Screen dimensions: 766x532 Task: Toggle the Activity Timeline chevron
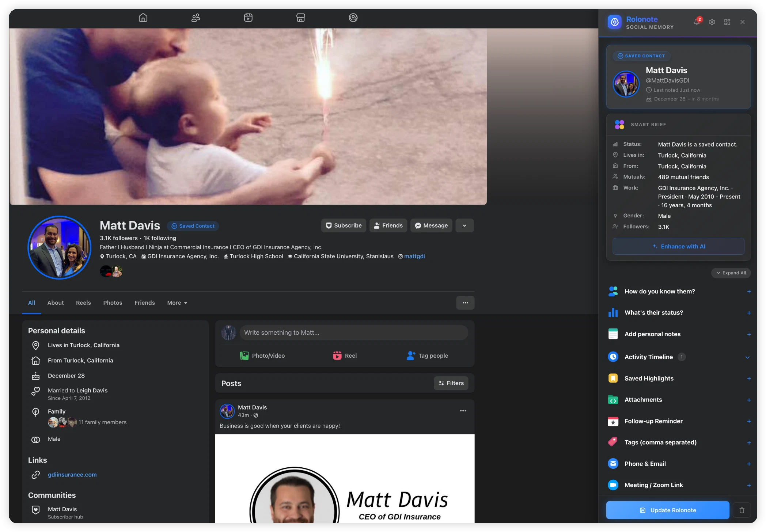[x=748, y=357]
